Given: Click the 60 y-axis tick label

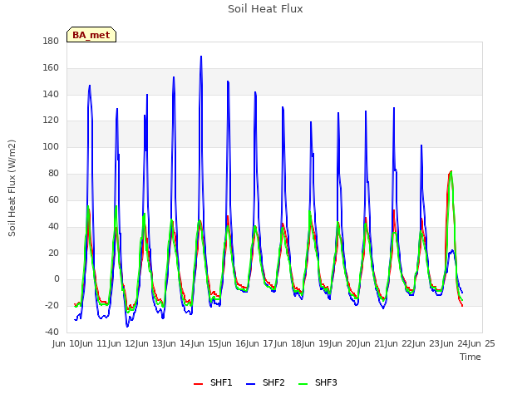Looking at the screenshot, I should point(53,199).
